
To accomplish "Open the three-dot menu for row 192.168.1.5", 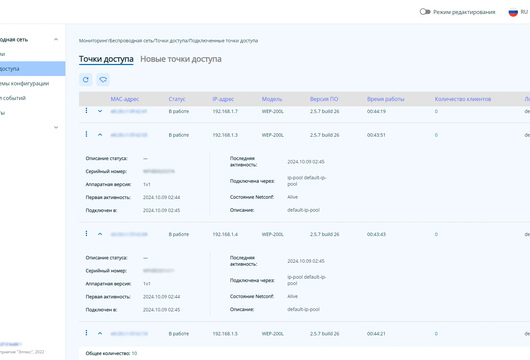I will (86, 333).
